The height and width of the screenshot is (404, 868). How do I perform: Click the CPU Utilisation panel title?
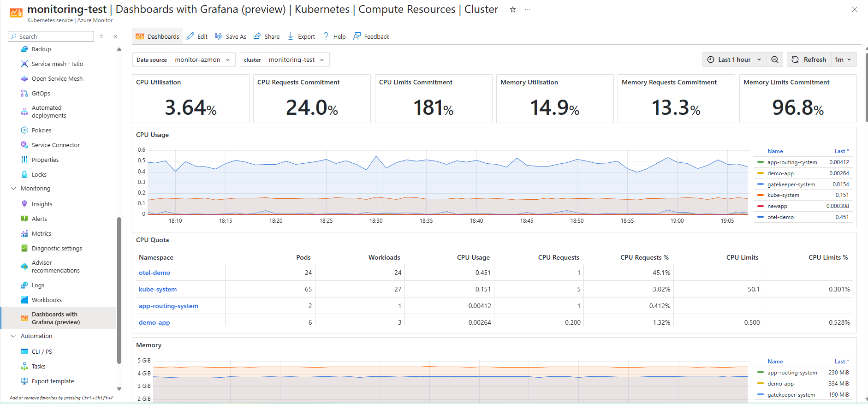[158, 82]
